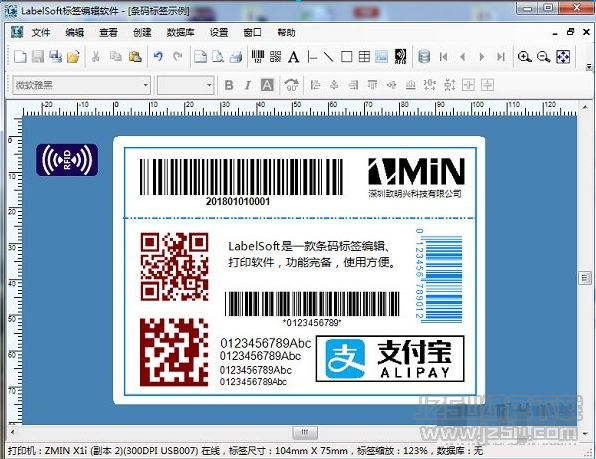Zoom in with magnifier plus icon

coord(525,57)
